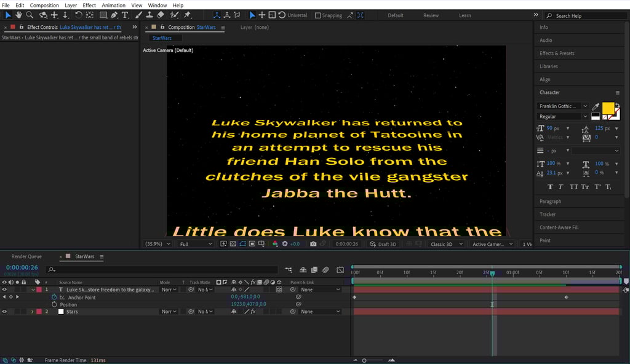Click the Show Channel color icon

click(x=275, y=244)
